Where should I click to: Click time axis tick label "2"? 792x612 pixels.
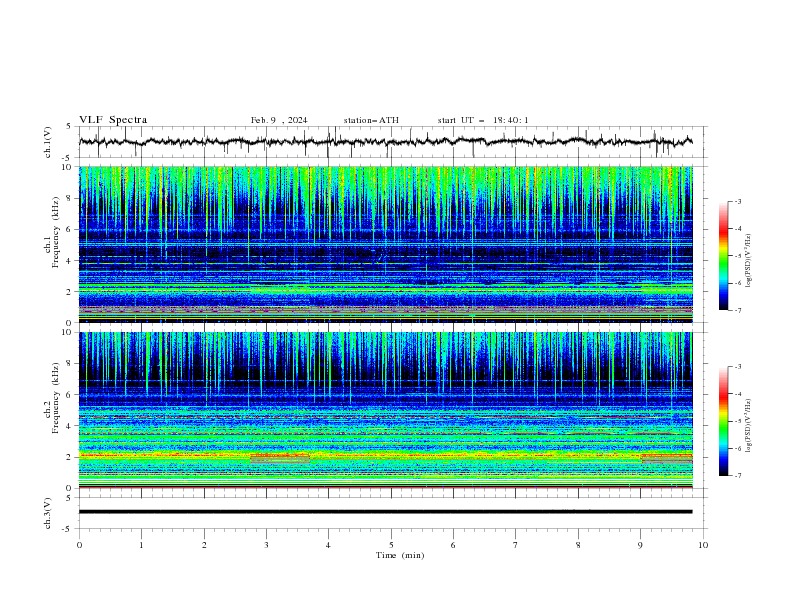tap(204, 545)
